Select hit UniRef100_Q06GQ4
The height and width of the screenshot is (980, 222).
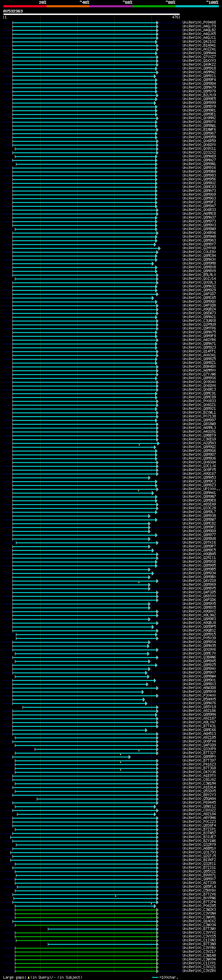pos(199,462)
